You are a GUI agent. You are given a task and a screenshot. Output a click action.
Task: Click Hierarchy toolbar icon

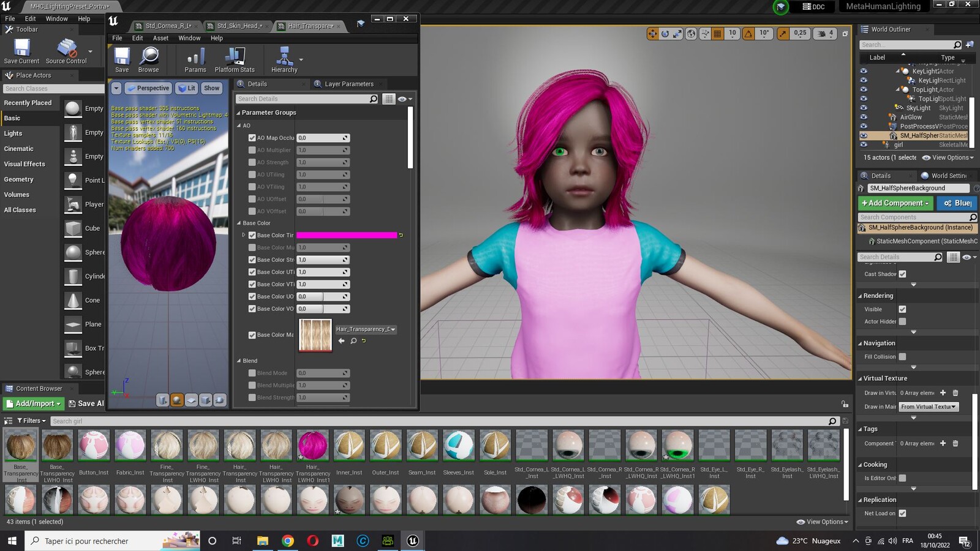(x=284, y=60)
